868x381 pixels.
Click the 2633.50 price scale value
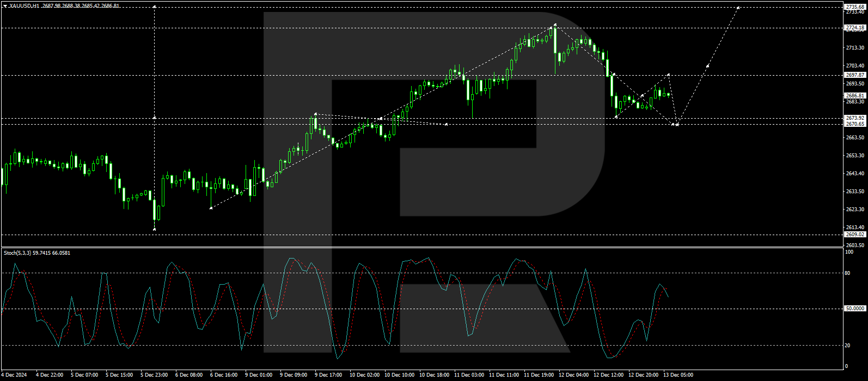(x=854, y=192)
